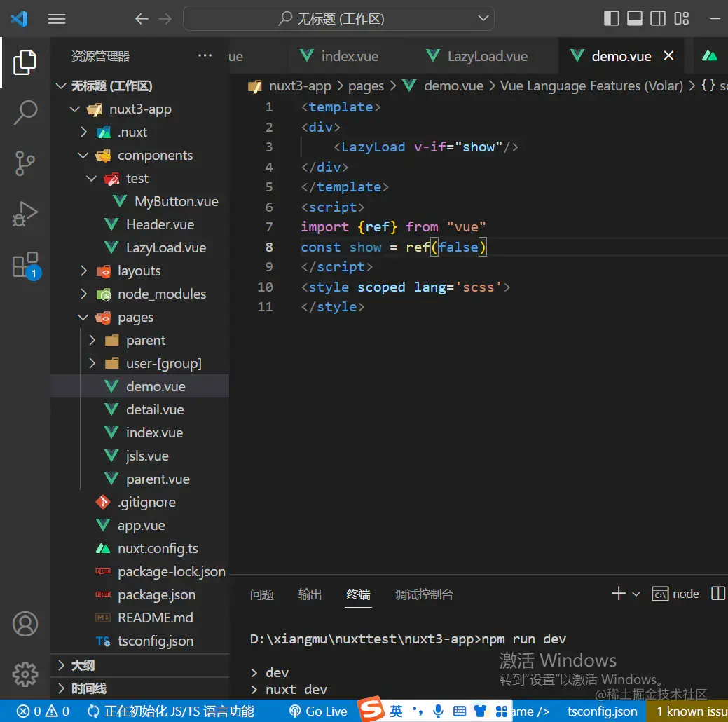
Task: Open detail.vue file
Action: (x=140, y=410)
